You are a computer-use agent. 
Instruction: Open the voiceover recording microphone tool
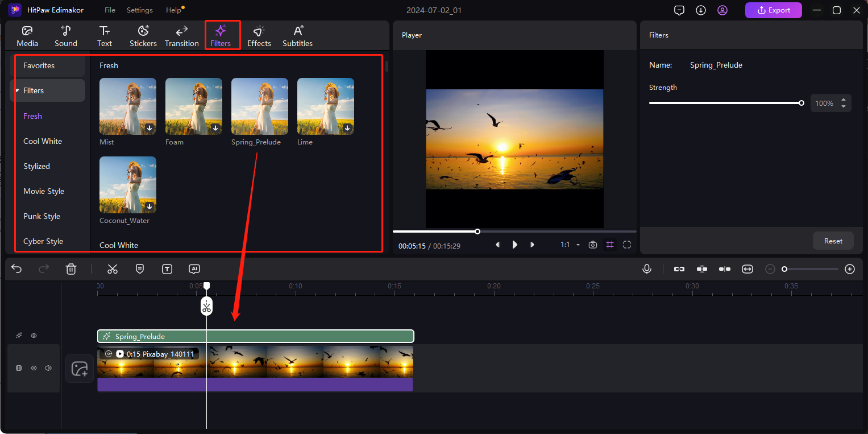[x=647, y=268]
